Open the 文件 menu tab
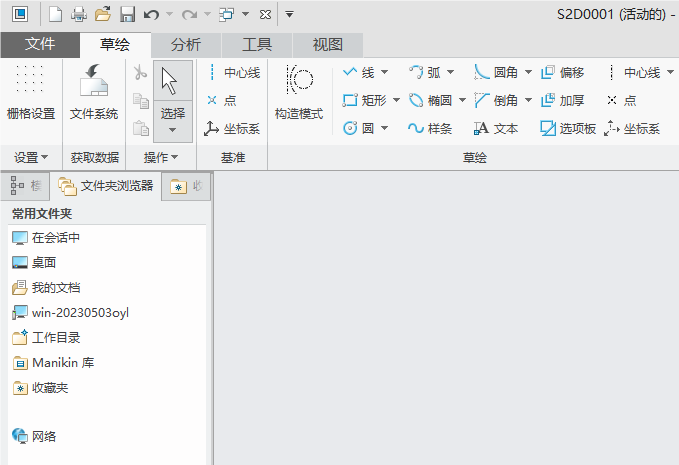 40,45
